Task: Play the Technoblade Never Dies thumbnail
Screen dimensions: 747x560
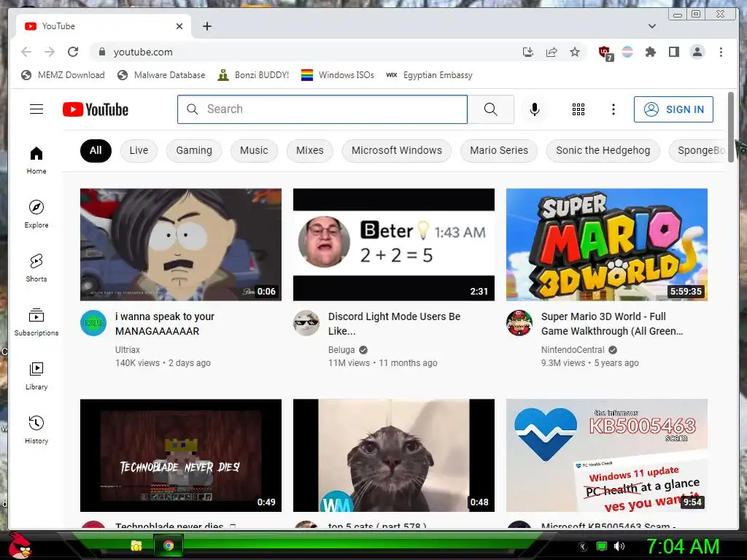Action: tap(181, 455)
